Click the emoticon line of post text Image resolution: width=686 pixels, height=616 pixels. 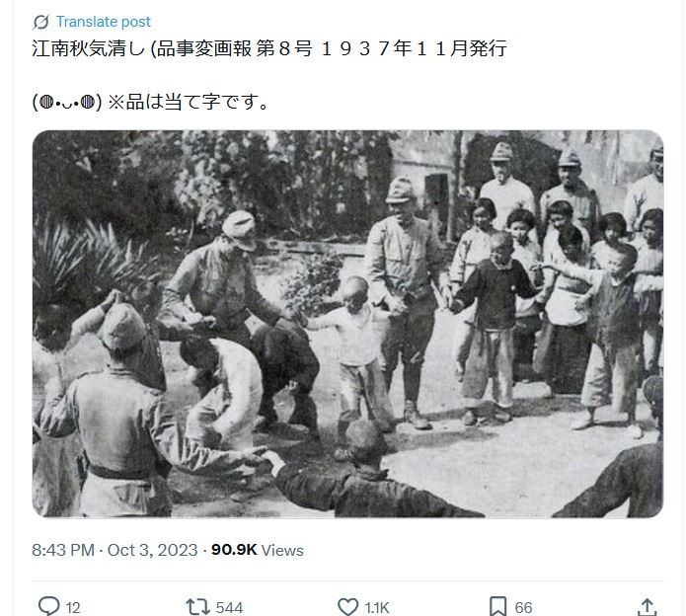150,102
